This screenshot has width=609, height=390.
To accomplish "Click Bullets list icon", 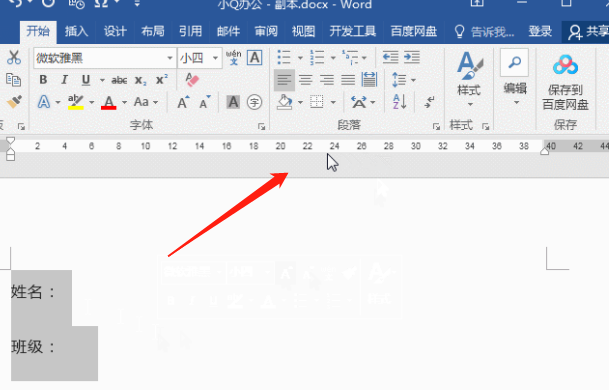I will (x=284, y=57).
